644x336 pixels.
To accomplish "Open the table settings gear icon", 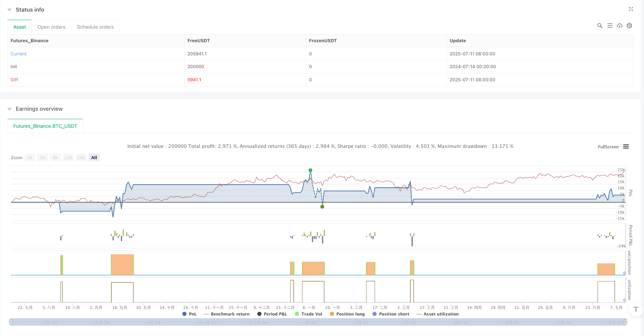I will pos(629,26).
